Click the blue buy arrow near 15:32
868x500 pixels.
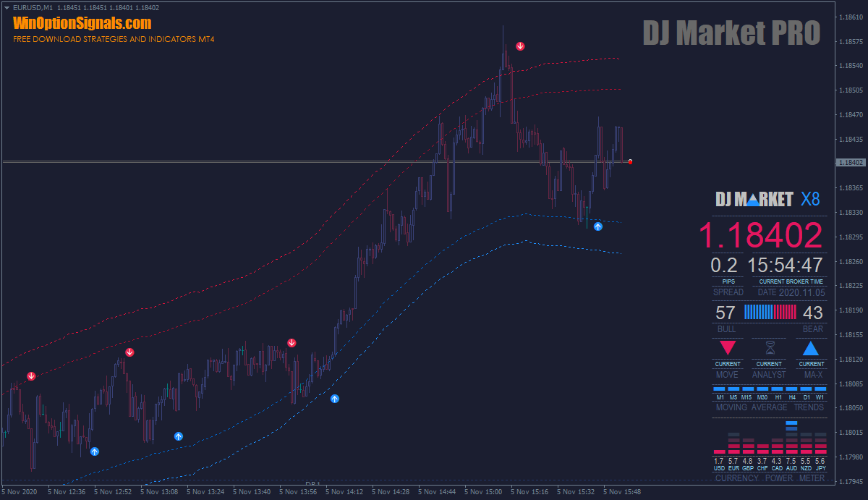click(598, 226)
